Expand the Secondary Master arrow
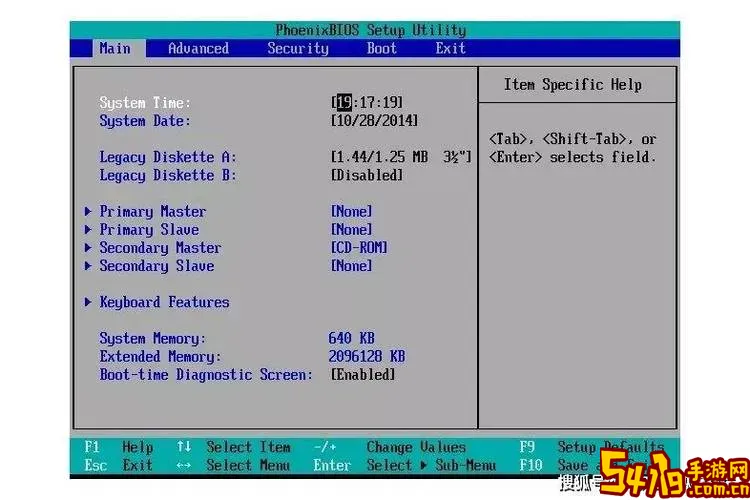This screenshot has width=750, height=500. click(88, 247)
